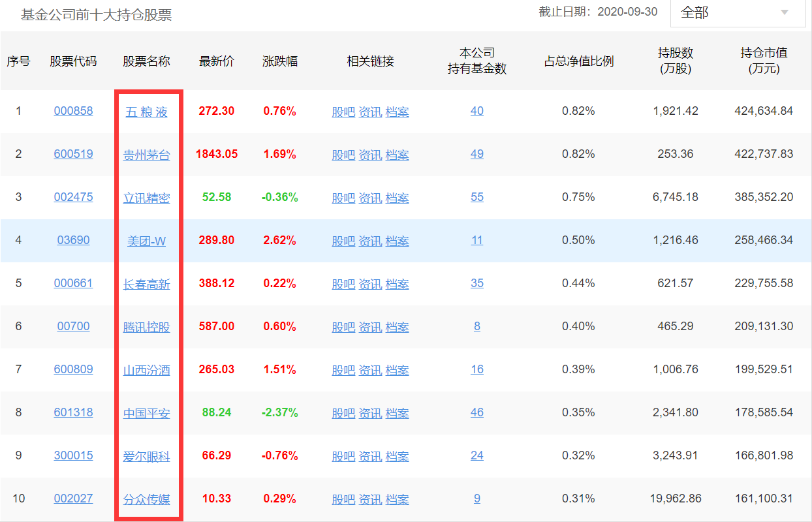Click fund count 16 for 山西汾酒
Viewport: 812px width, 522px height.
[477, 369]
